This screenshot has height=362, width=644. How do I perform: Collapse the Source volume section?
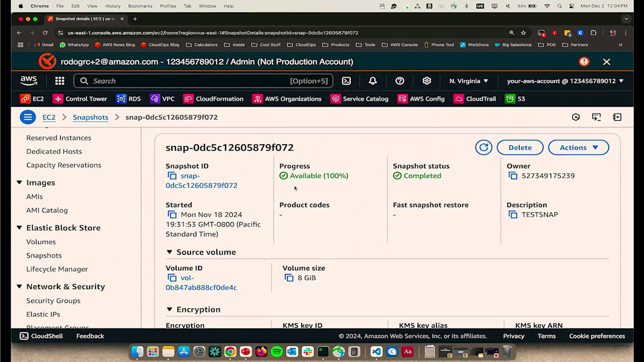point(170,252)
